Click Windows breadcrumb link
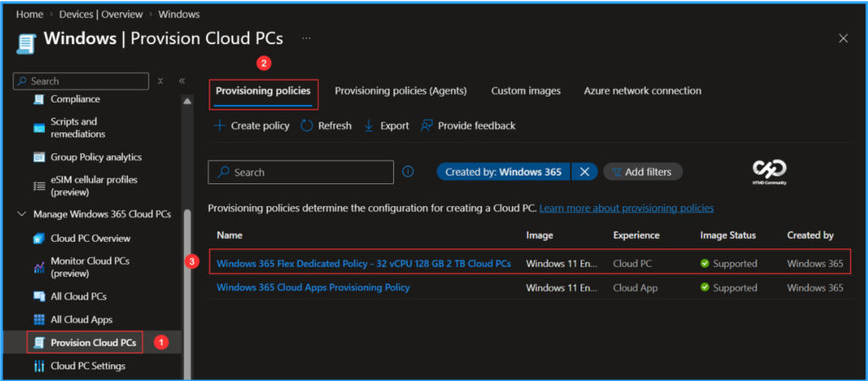The image size is (868, 381). pos(179,14)
